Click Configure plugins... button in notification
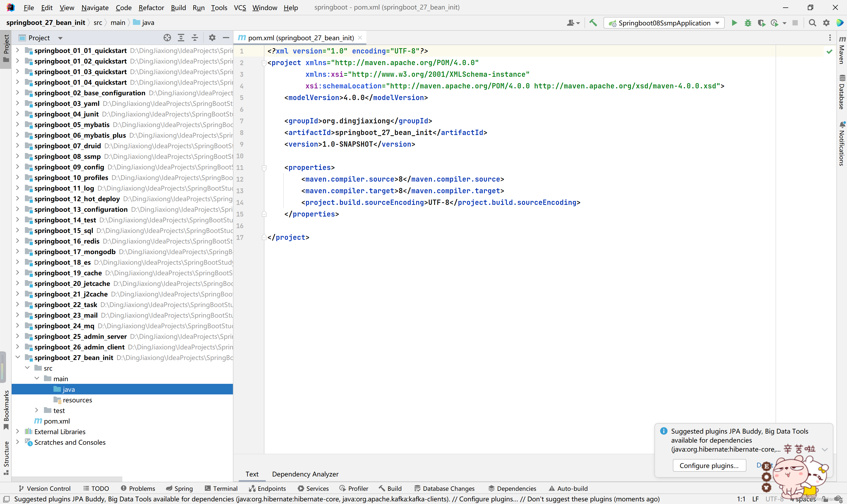Screen dimensions: 847x504 click(x=709, y=465)
